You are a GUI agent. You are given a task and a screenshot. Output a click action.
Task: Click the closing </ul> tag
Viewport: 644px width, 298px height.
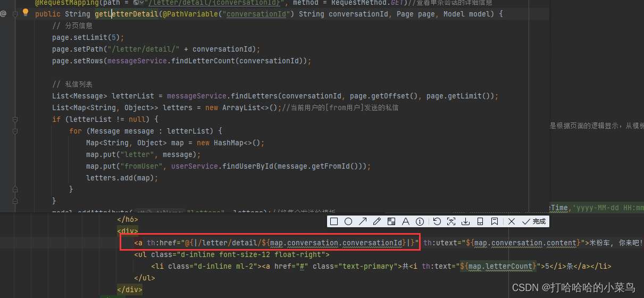point(145,278)
